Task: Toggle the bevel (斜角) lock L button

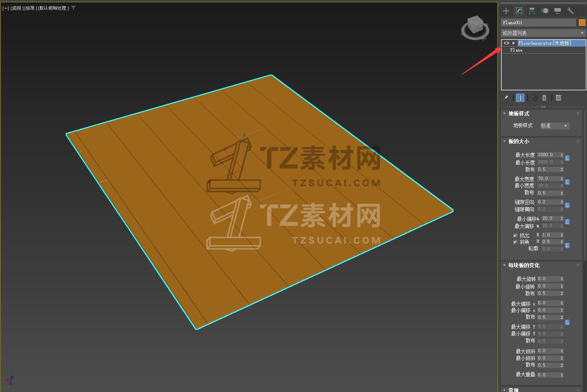Action: (567, 246)
